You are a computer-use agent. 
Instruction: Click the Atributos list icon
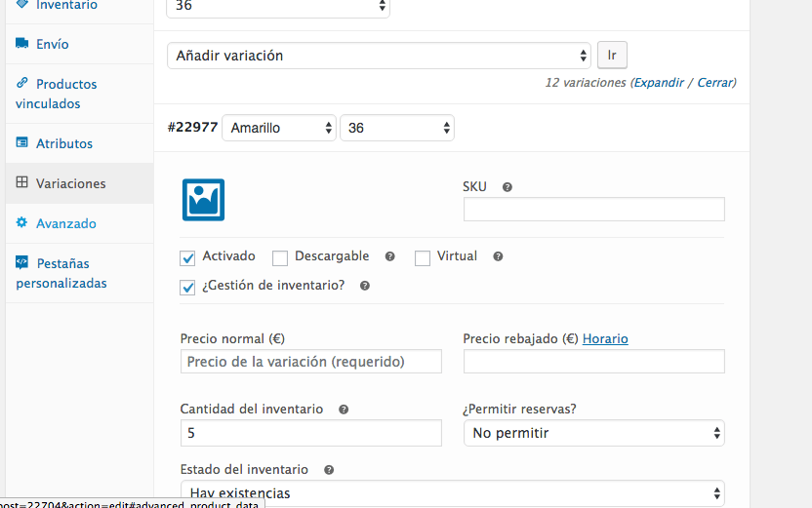[x=21, y=142]
